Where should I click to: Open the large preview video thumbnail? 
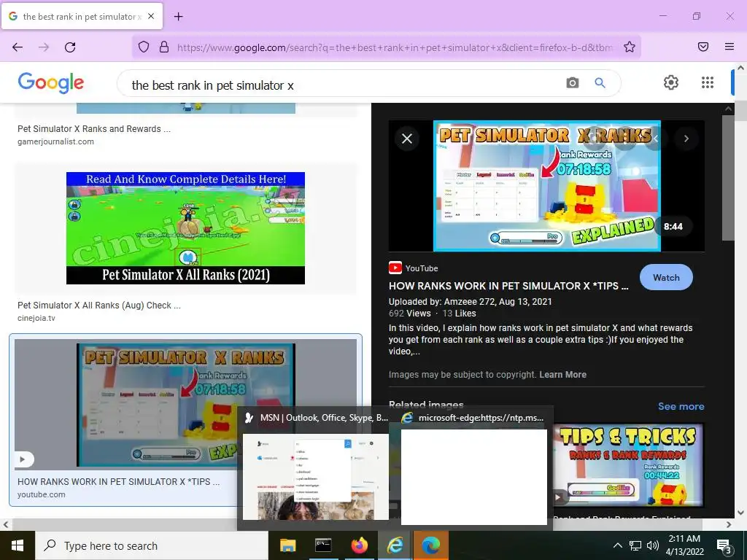(546, 186)
